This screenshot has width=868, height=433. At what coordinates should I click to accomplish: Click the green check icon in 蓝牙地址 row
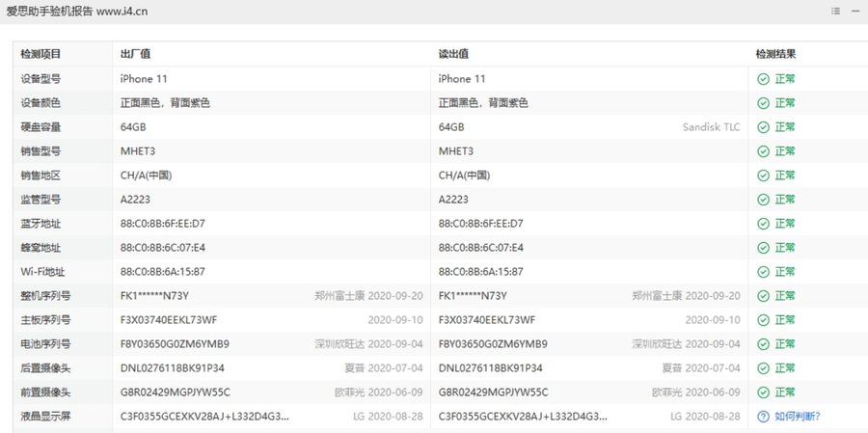point(764,224)
